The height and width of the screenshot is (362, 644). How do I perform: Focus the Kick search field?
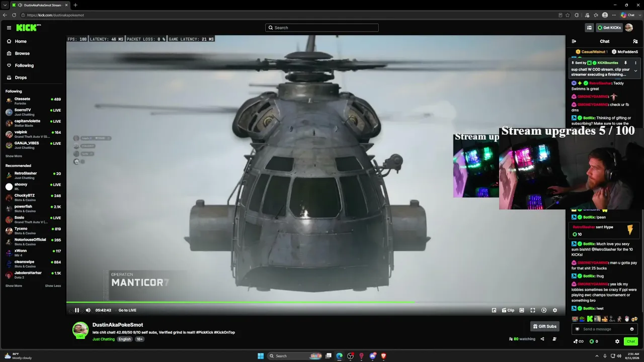322,28
